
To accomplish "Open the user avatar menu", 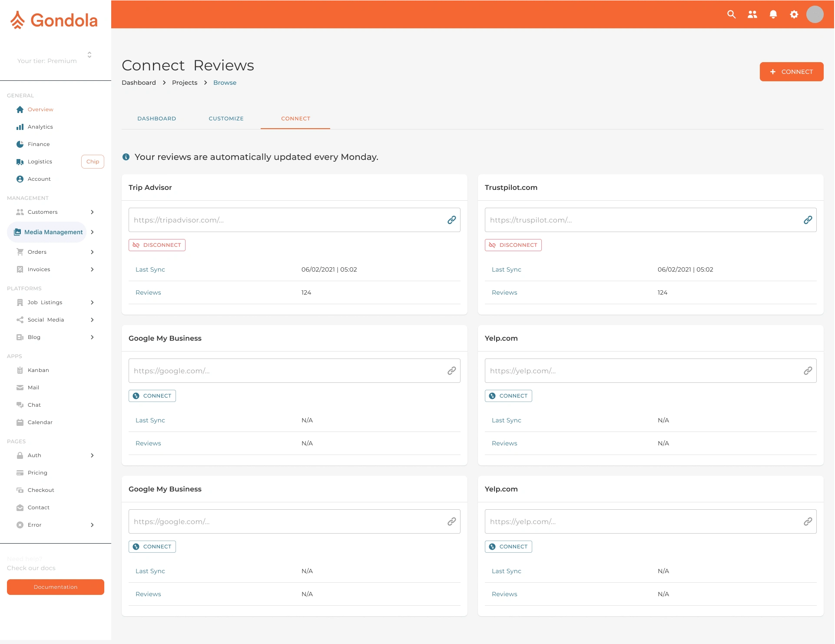I will [815, 14].
